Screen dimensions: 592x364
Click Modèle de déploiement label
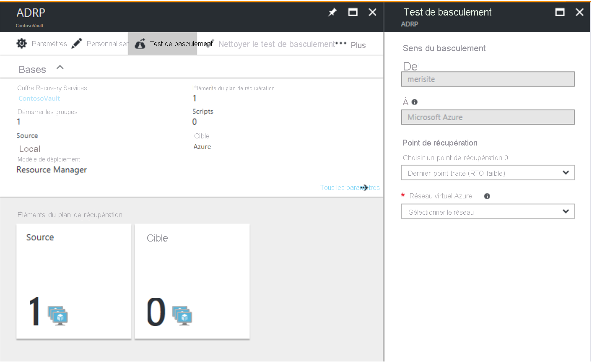[x=49, y=159]
